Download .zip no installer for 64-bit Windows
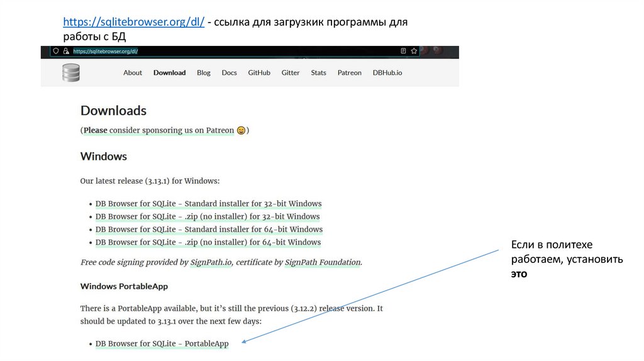644x361 pixels. [208, 242]
